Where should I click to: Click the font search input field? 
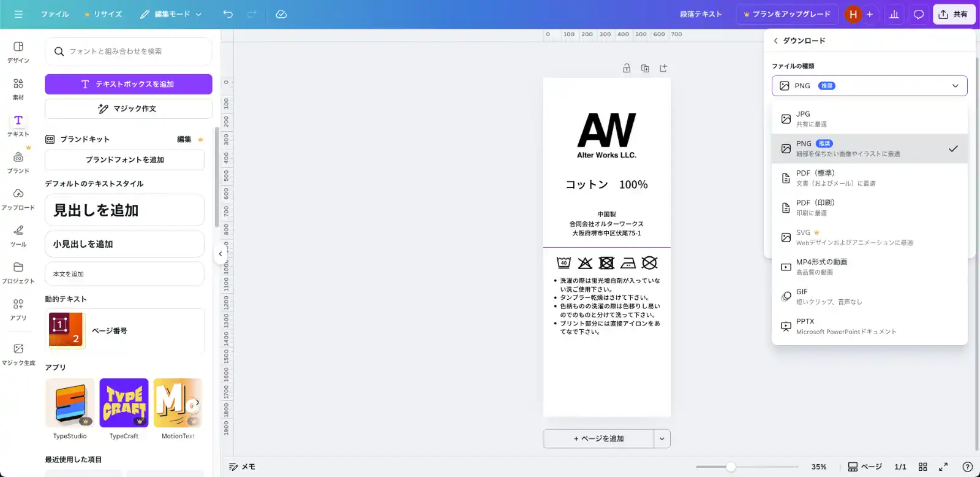129,52
